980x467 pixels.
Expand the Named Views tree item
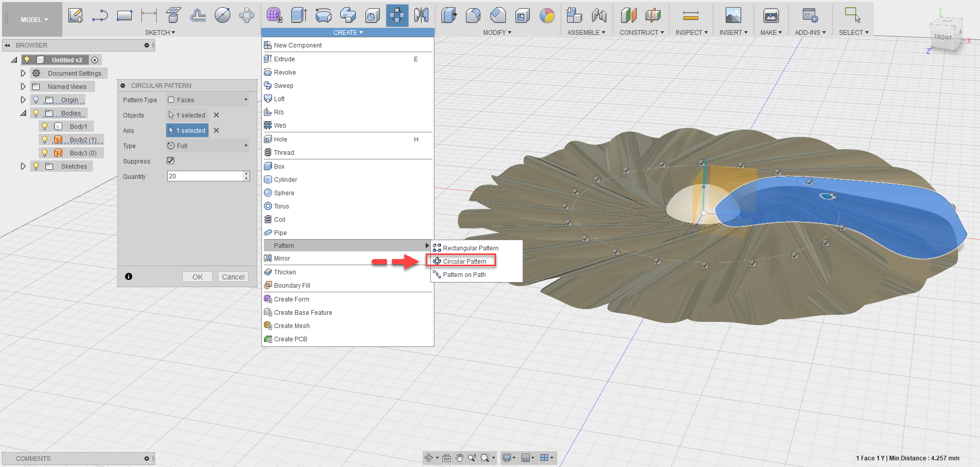tap(23, 86)
